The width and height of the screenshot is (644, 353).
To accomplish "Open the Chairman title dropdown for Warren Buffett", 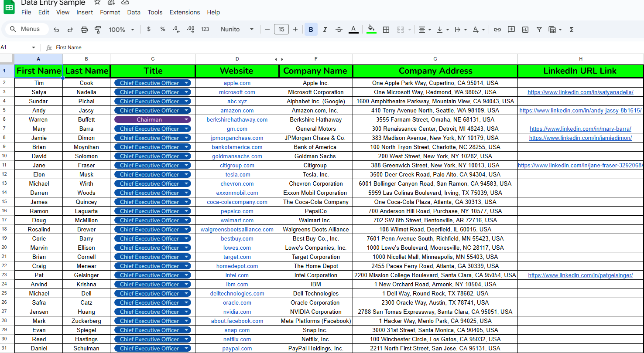I will pos(187,119).
